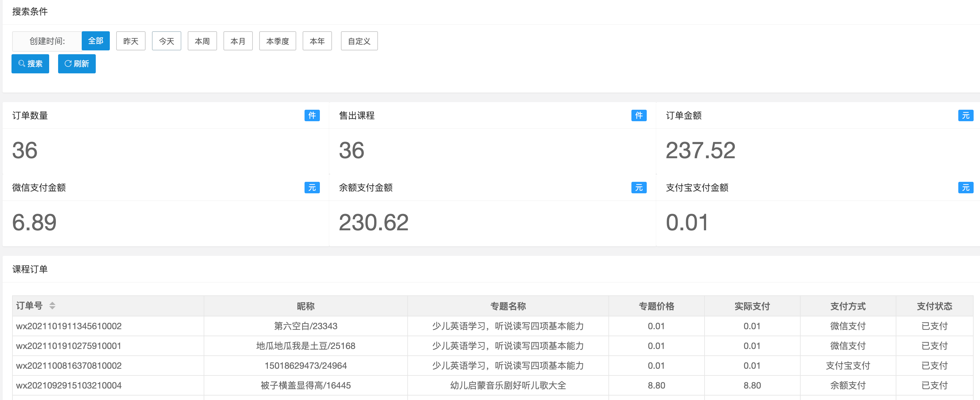Click the 元 badge on 订单金额 card
Screen dimensions: 980x400
point(966,115)
